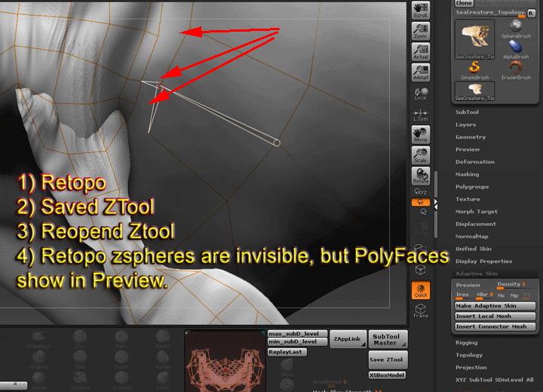
Task: Toggle the Quick render mode button
Action: 421,289
